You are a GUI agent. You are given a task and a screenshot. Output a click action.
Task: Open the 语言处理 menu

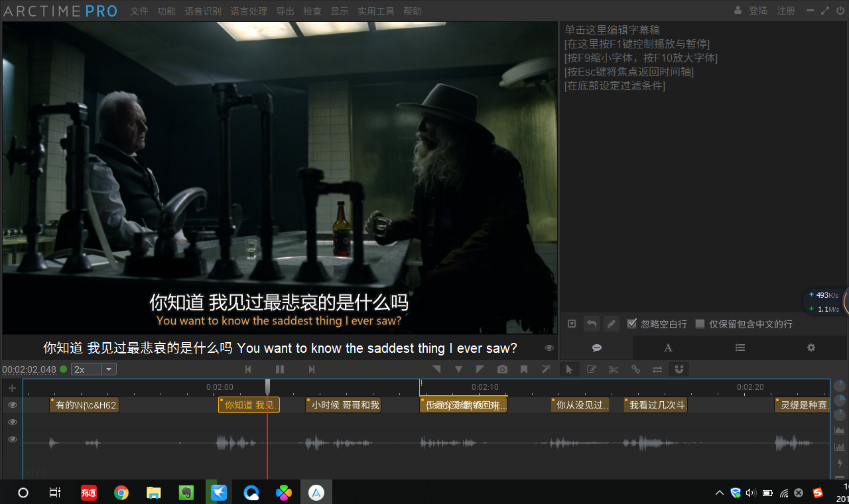coord(249,11)
